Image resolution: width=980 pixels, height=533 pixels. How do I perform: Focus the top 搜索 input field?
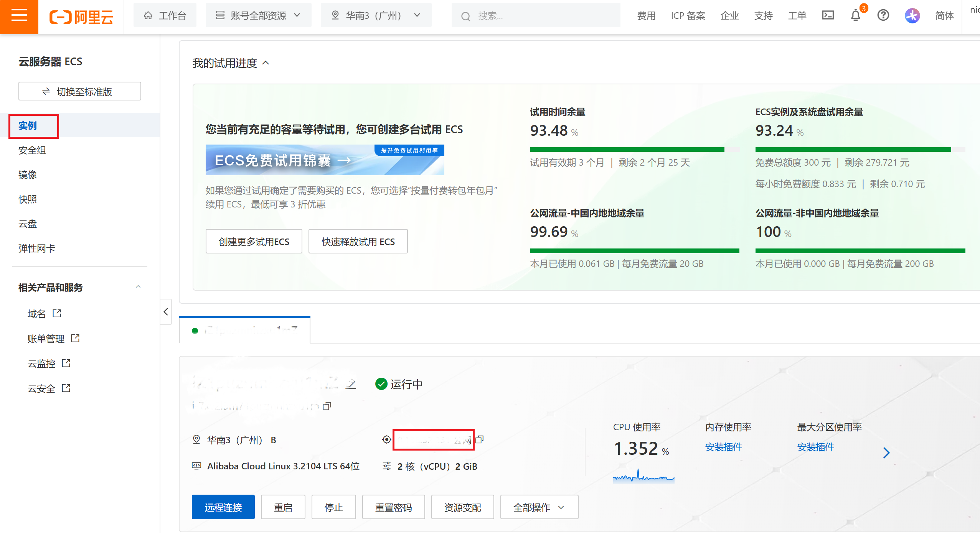pyautogui.click(x=536, y=15)
